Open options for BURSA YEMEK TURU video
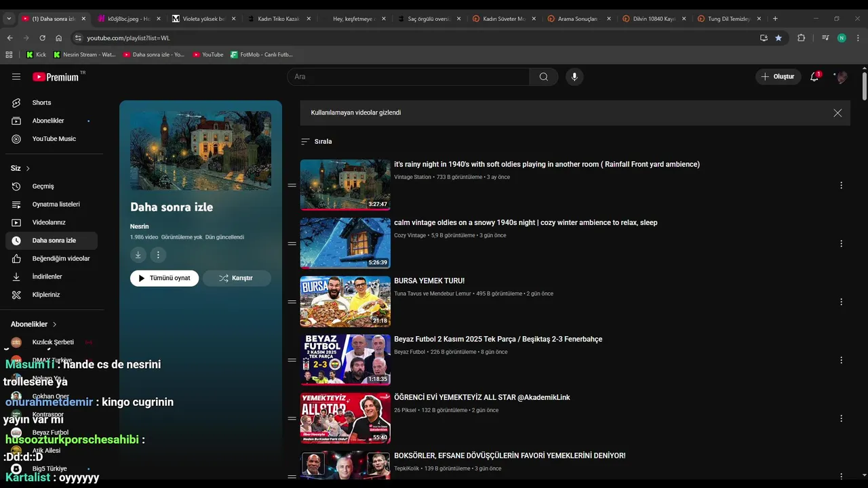The width and height of the screenshot is (868, 488). tap(841, 302)
